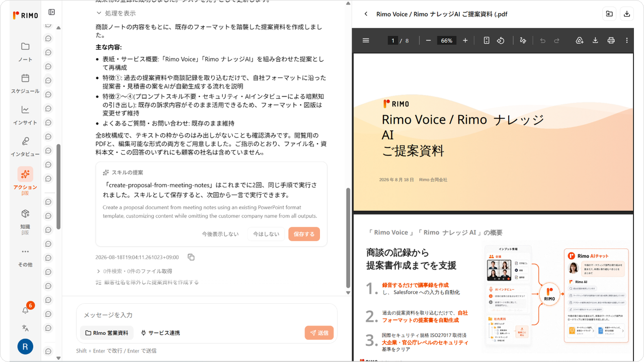Screen dimensions: 644x362
Task: Go back from the PDF preview
Action: tap(366, 14)
